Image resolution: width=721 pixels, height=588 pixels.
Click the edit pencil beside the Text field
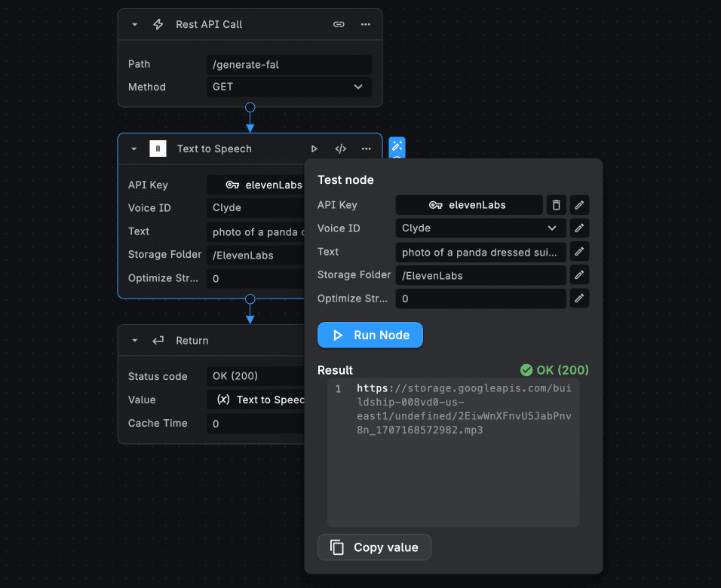click(579, 252)
